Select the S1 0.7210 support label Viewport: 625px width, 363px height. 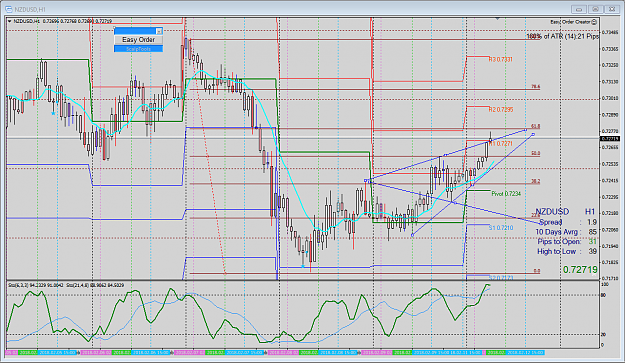click(501, 228)
